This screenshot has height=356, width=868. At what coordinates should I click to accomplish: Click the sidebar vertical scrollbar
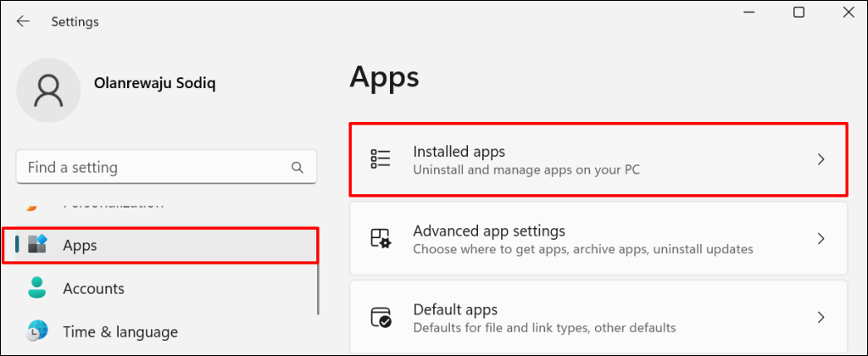(318, 280)
